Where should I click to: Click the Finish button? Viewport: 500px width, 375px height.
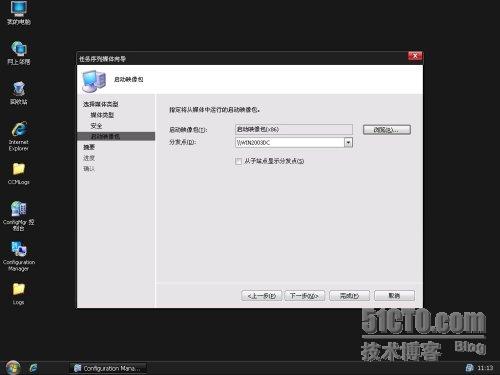pyautogui.click(x=349, y=296)
